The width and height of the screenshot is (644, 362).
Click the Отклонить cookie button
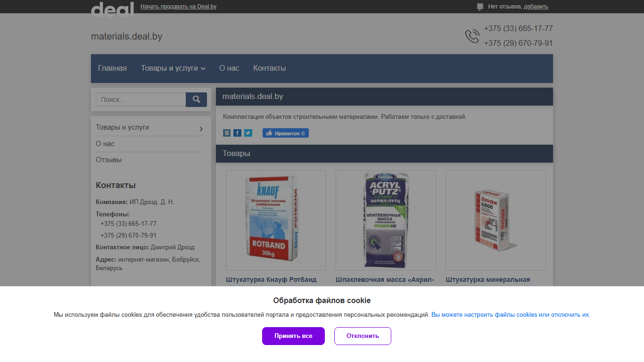(x=363, y=336)
